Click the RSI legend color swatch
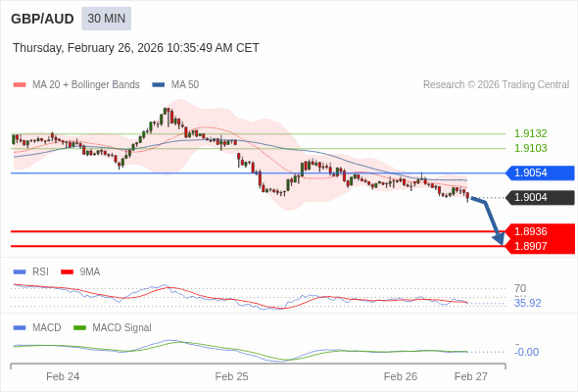Screen dimensions: 578x392 coord(20,272)
